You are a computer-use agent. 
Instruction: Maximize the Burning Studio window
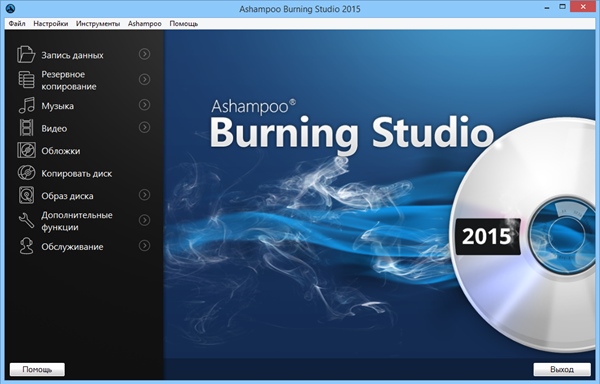pyautogui.click(x=562, y=7)
